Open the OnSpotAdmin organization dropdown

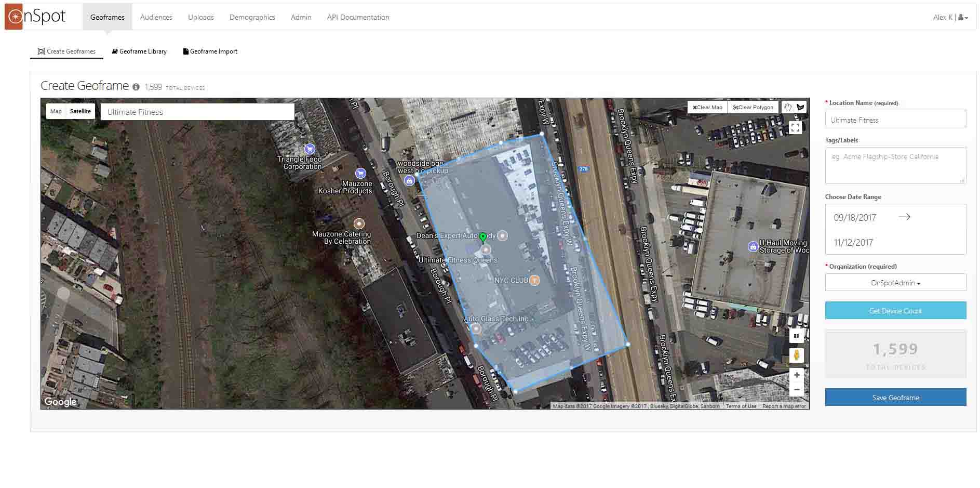[x=895, y=283]
